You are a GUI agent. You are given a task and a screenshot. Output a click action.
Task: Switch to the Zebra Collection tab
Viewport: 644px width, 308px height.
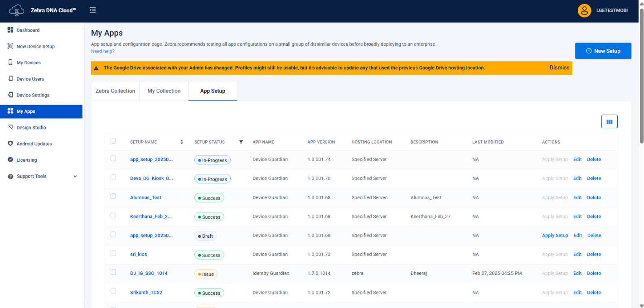coord(115,91)
